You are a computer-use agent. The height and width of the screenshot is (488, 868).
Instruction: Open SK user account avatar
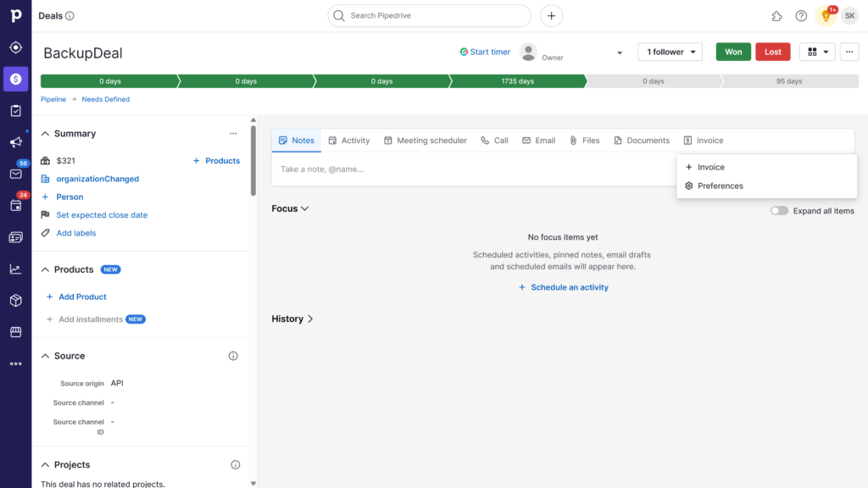[x=849, y=16]
